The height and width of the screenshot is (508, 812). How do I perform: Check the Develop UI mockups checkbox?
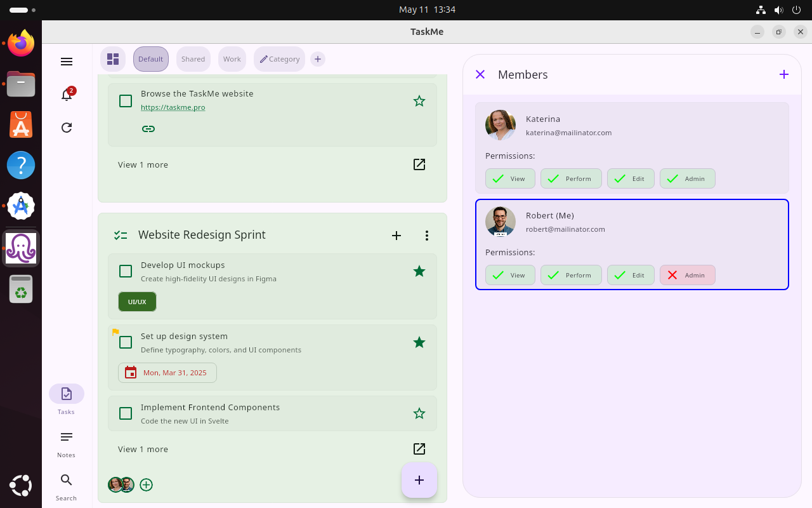[x=126, y=271]
